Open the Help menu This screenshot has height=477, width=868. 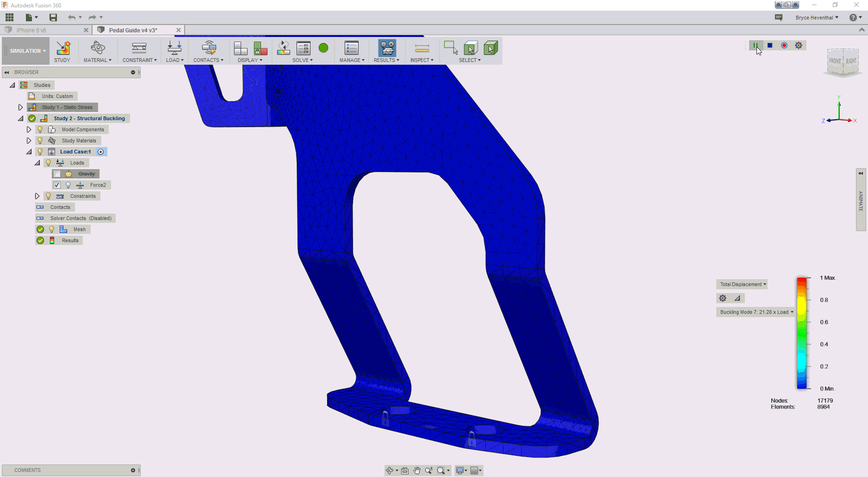click(x=856, y=18)
